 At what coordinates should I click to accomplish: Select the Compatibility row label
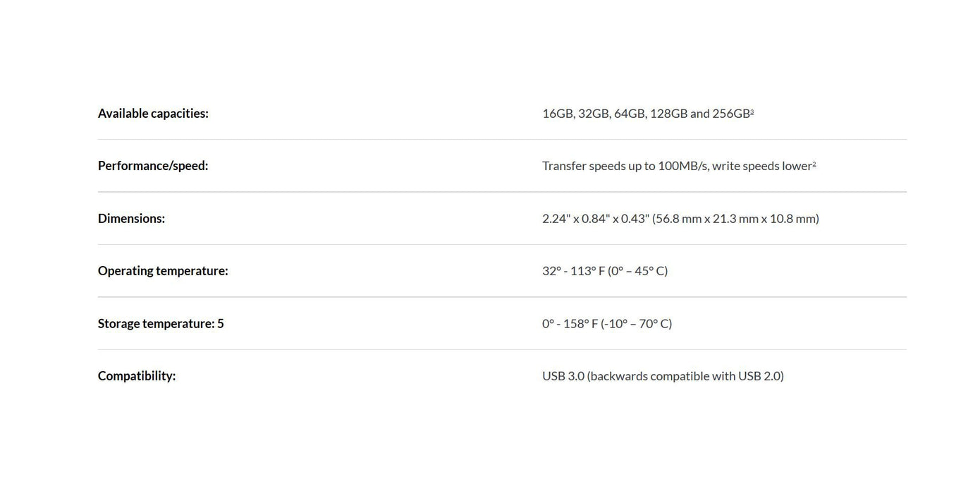coord(137,376)
